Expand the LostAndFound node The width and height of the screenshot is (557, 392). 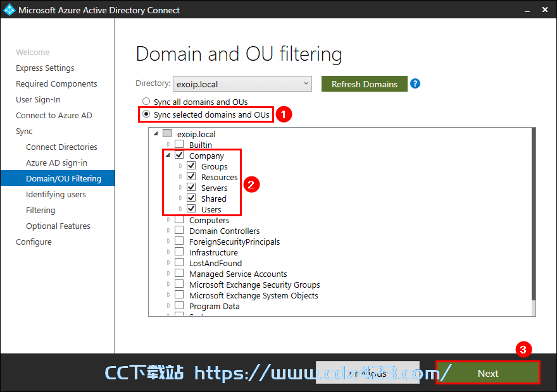tap(168, 262)
